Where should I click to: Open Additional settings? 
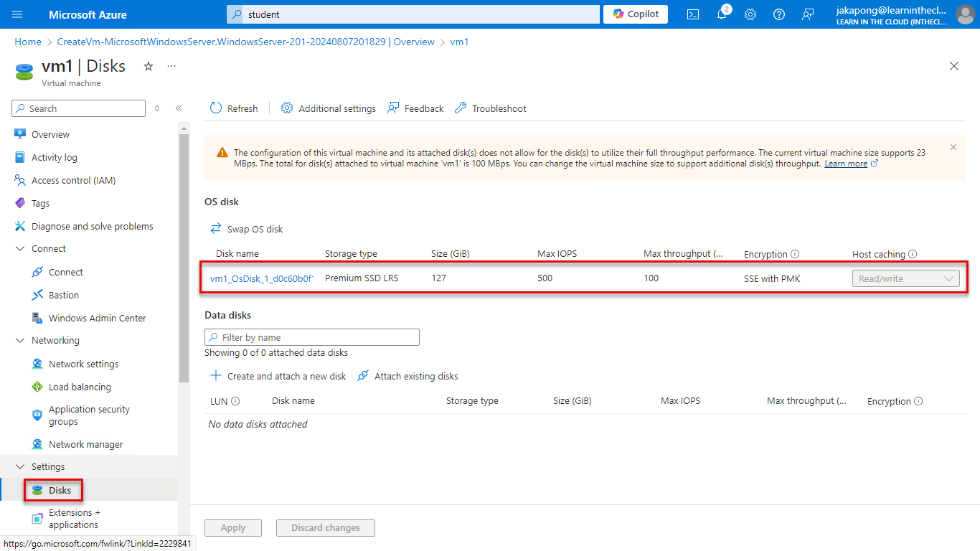pos(329,108)
